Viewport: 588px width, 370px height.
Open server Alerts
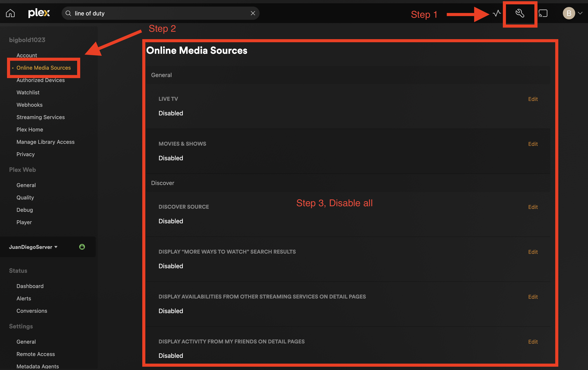tap(24, 298)
